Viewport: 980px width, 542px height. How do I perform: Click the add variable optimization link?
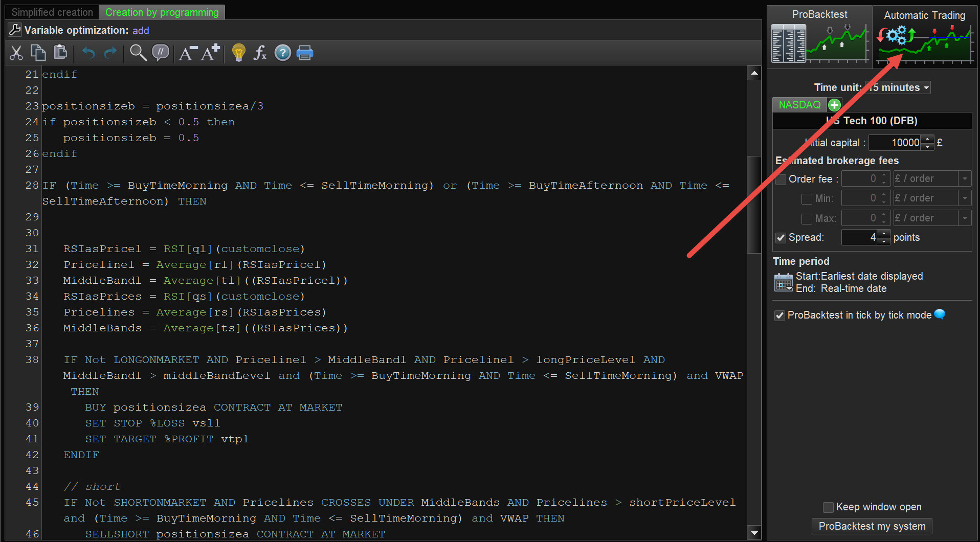click(x=141, y=31)
